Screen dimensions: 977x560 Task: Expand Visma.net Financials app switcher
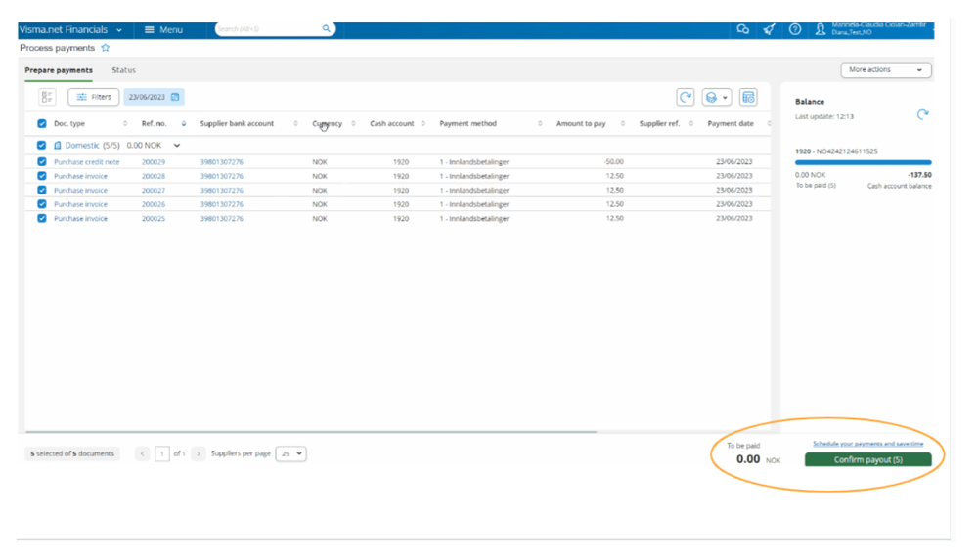tap(119, 30)
